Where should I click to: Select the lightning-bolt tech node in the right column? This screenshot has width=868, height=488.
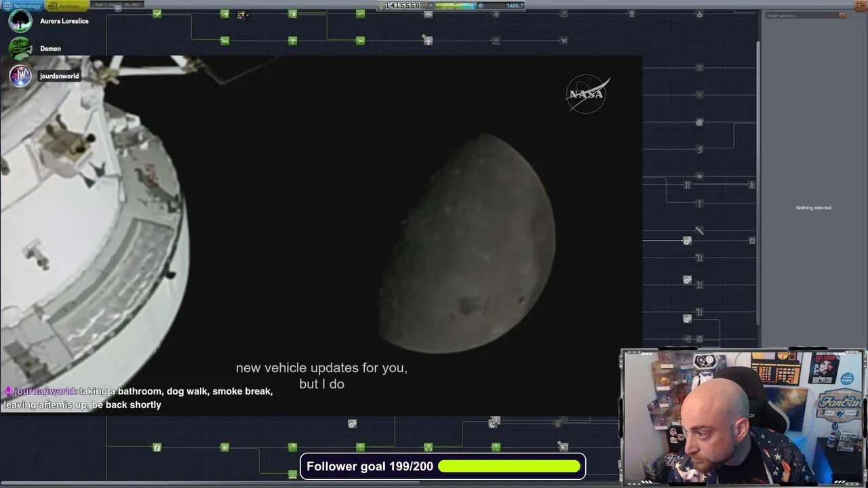pyautogui.click(x=699, y=149)
